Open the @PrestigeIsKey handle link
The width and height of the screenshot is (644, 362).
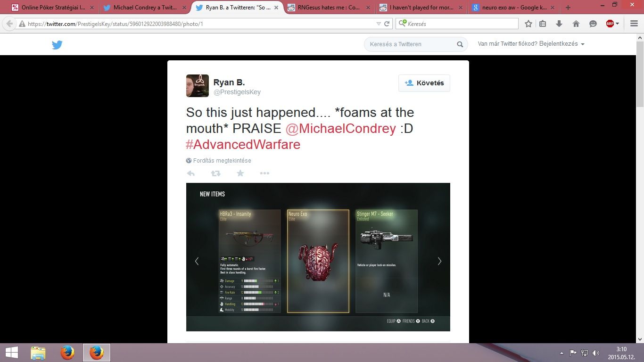point(237,92)
